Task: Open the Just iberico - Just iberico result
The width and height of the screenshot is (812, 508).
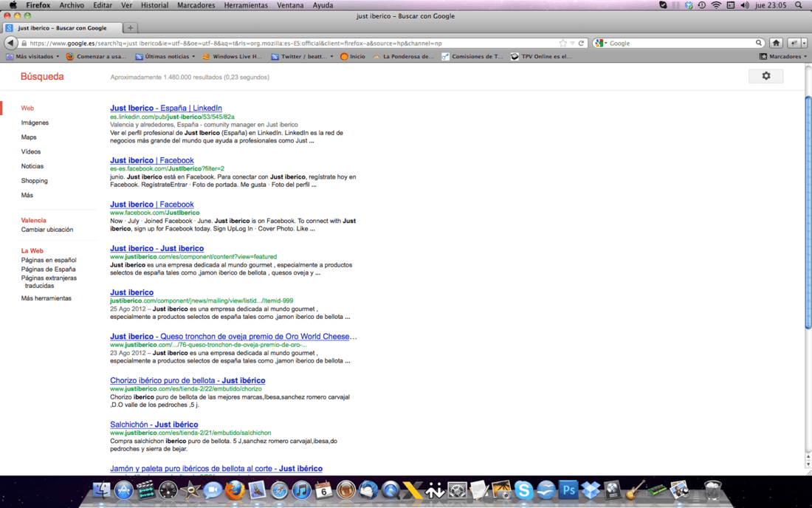Action: click(157, 249)
